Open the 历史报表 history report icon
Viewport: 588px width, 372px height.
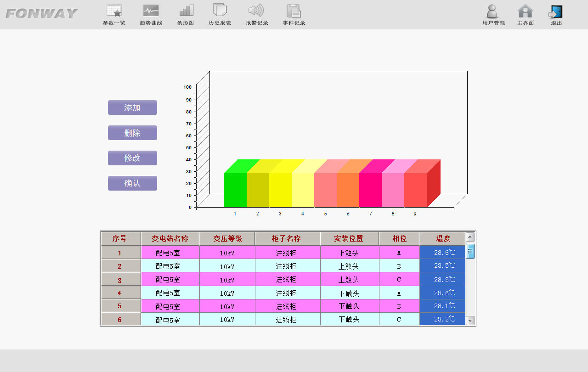[220, 14]
